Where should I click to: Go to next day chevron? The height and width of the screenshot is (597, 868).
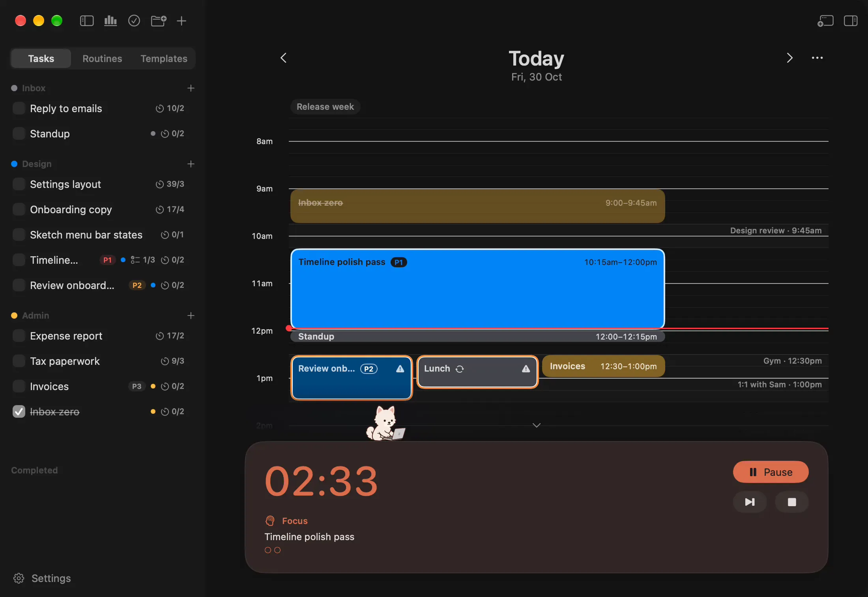click(x=789, y=58)
